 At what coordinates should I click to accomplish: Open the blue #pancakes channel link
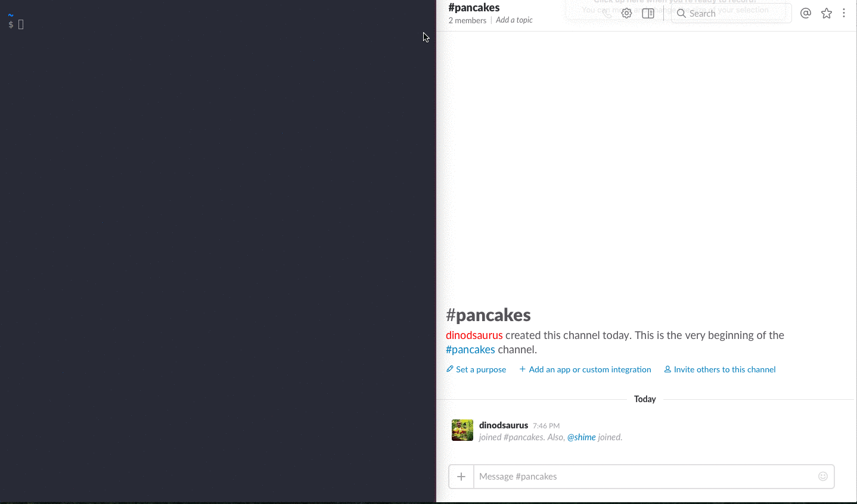coord(470,350)
